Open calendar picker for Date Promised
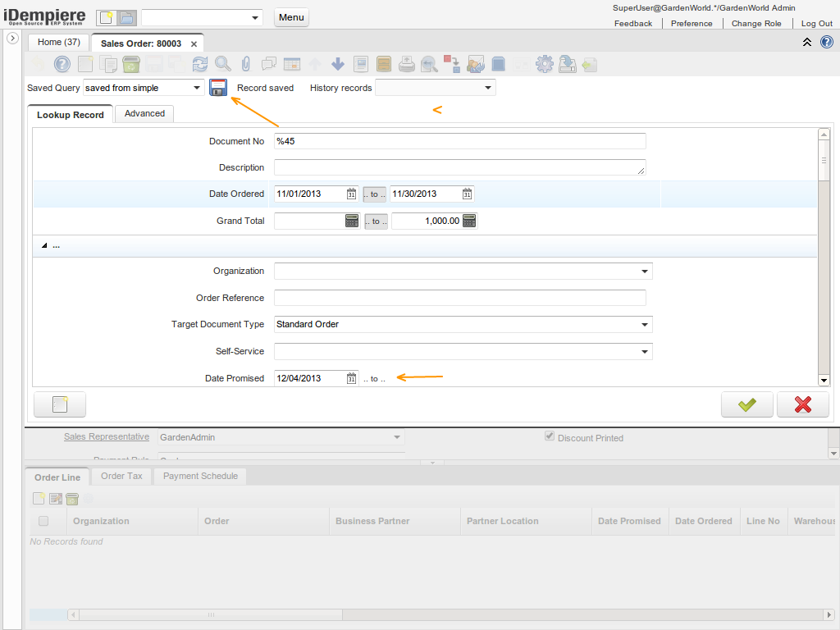This screenshot has width=840, height=630. coord(351,378)
